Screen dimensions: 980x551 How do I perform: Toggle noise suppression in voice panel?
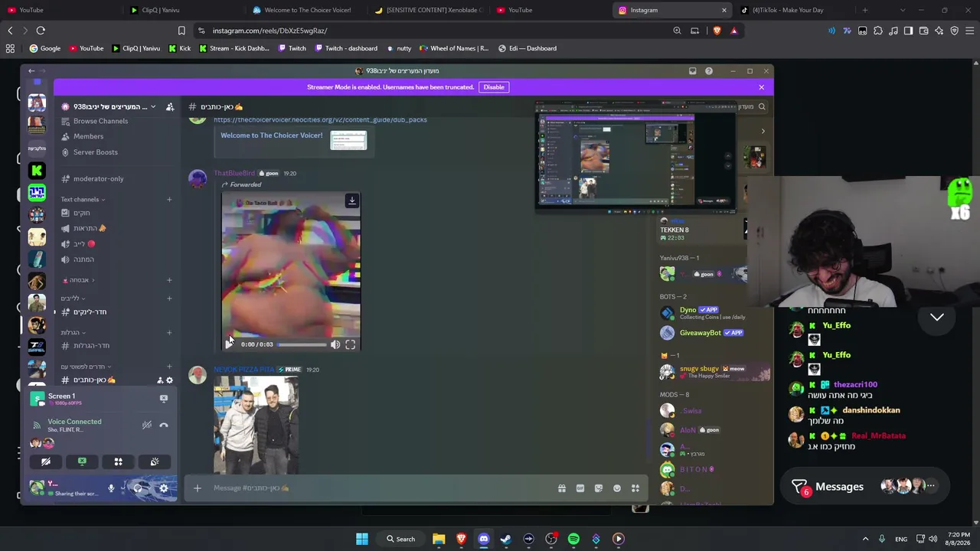(x=147, y=425)
